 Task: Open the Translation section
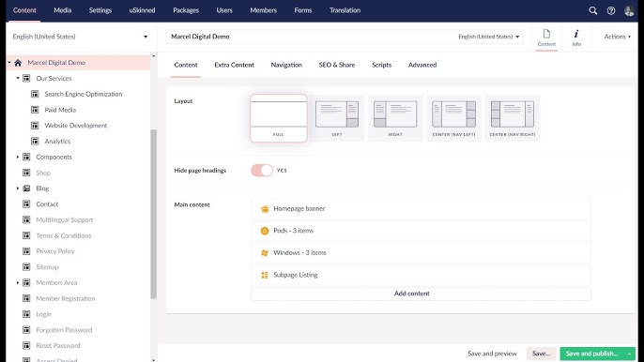(x=345, y=10)
